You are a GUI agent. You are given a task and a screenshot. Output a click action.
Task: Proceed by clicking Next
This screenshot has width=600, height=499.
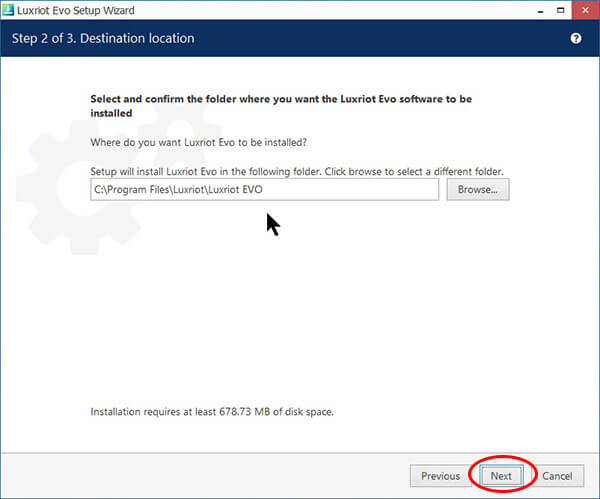click(501, 476)
